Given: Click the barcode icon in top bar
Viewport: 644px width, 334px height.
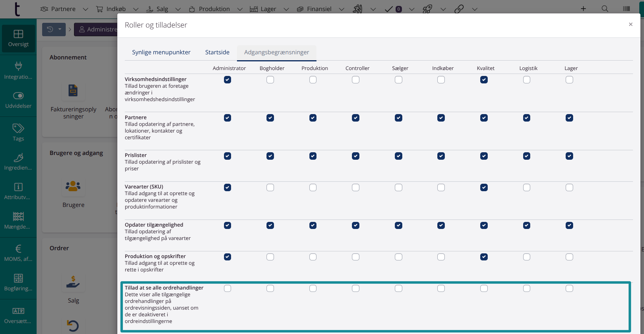Looking at the screenshot, I should coord(627,9).
